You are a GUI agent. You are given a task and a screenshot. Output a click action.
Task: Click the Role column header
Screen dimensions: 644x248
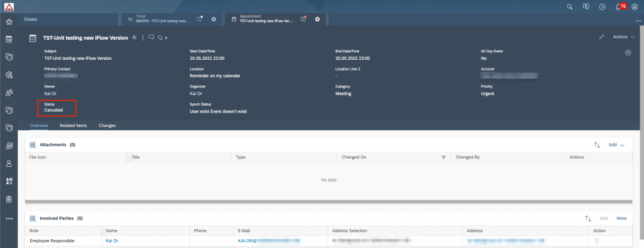64,231
